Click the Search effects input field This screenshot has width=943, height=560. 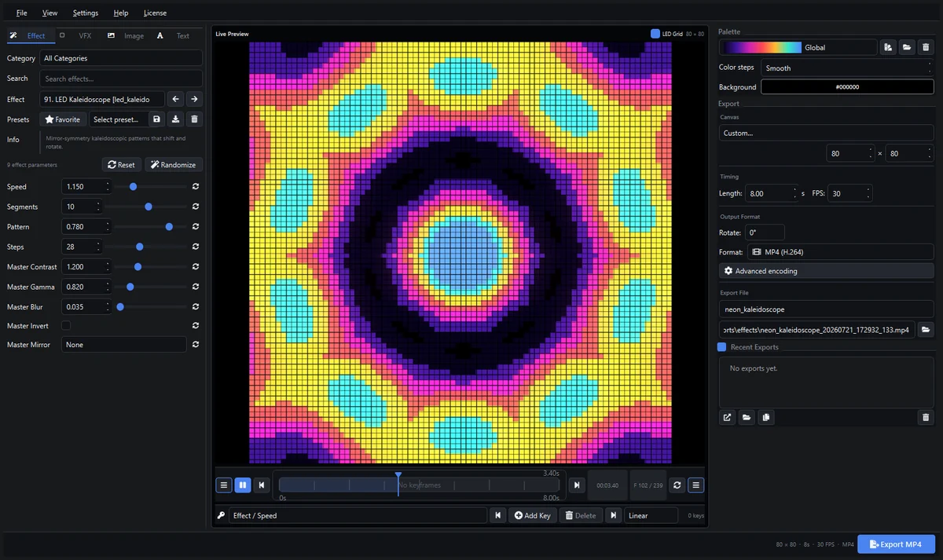121,79
